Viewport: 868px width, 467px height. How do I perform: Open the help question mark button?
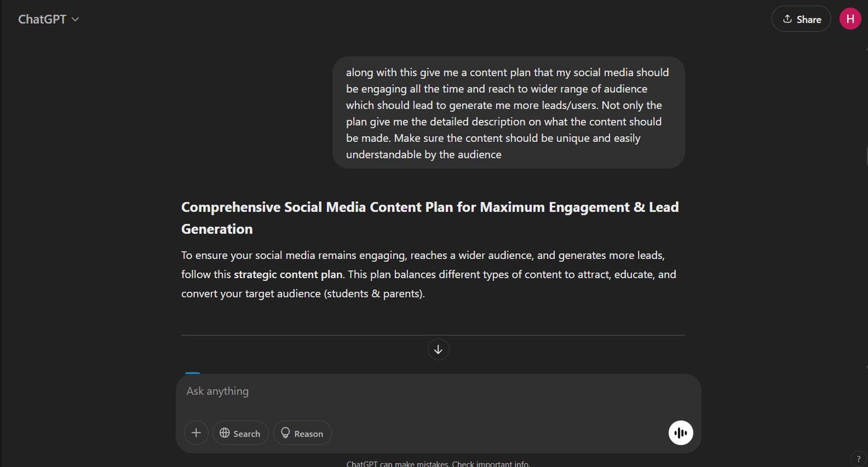[x=858, y=459]
